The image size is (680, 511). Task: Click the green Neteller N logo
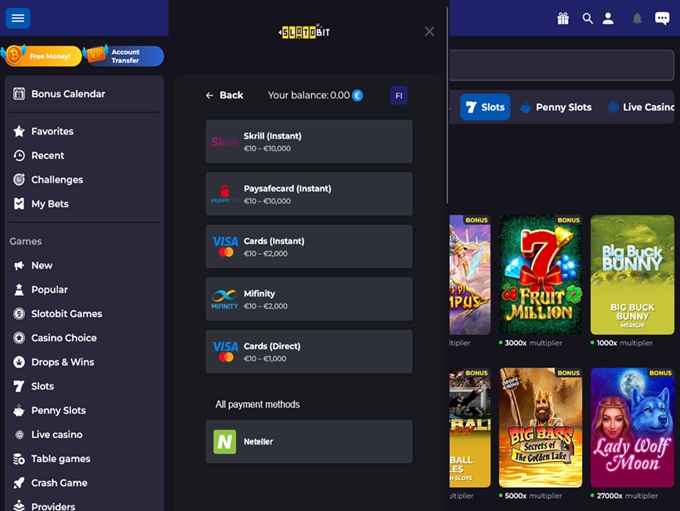pyautogui.click(x=225, y=442)
